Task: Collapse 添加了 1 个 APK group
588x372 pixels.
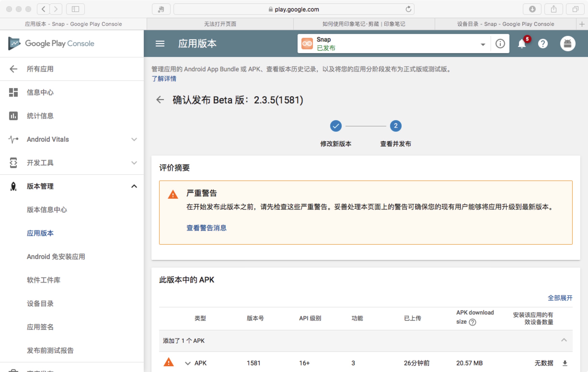Action: (564, 340)
